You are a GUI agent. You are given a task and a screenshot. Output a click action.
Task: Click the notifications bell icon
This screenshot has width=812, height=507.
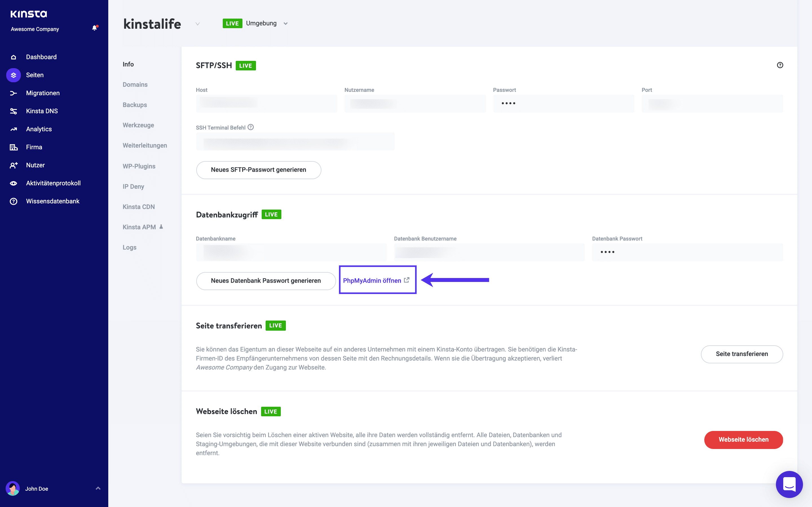94,27
